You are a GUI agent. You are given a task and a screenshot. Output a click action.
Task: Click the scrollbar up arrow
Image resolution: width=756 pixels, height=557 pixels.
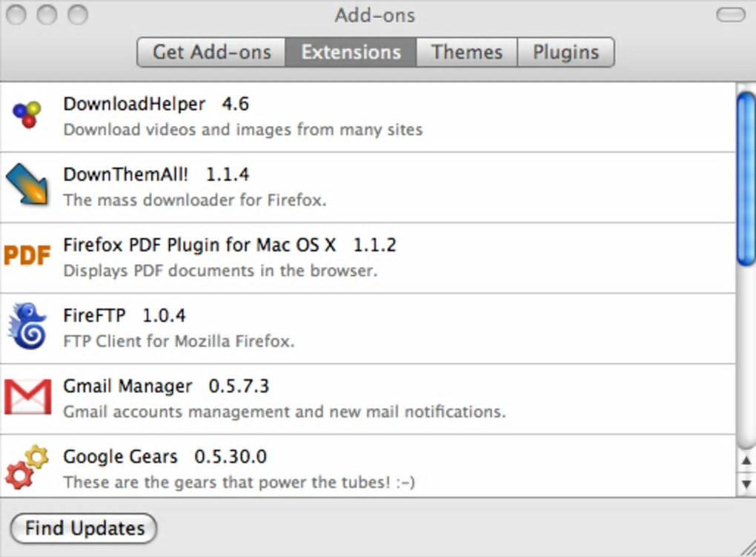click(x=746, y=461)
